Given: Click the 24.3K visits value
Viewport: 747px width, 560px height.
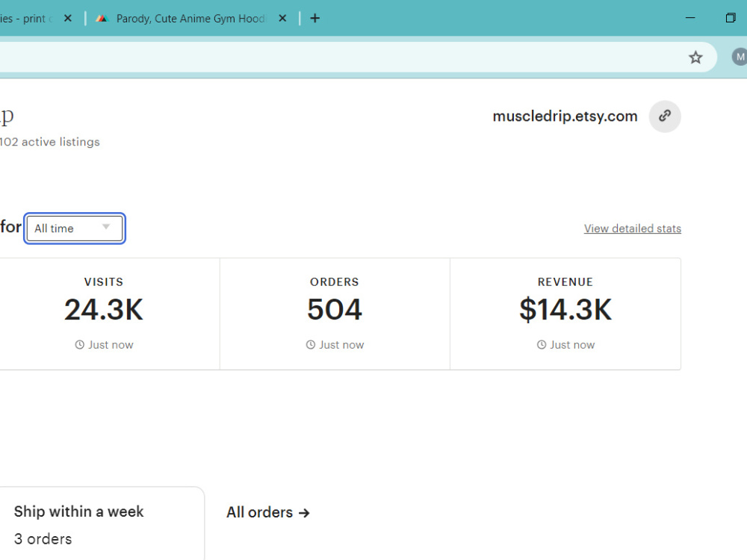Looking at the screenshot, I should [x=104, y=310].
